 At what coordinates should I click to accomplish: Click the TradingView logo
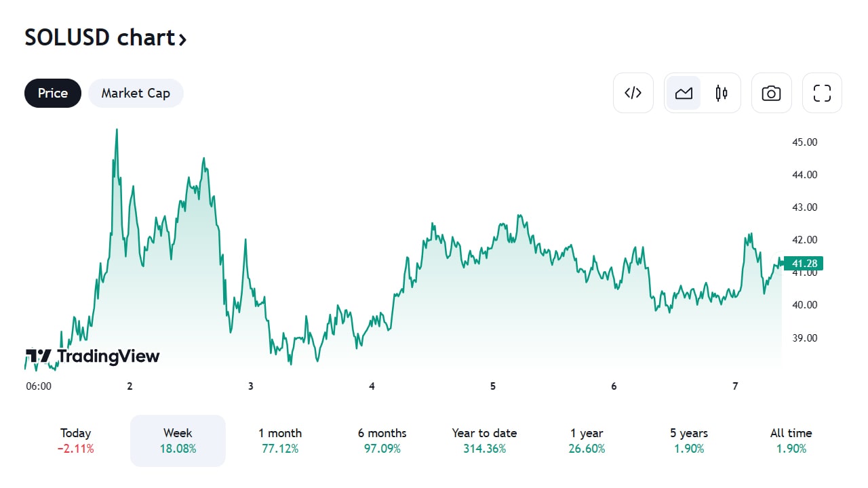92,356
